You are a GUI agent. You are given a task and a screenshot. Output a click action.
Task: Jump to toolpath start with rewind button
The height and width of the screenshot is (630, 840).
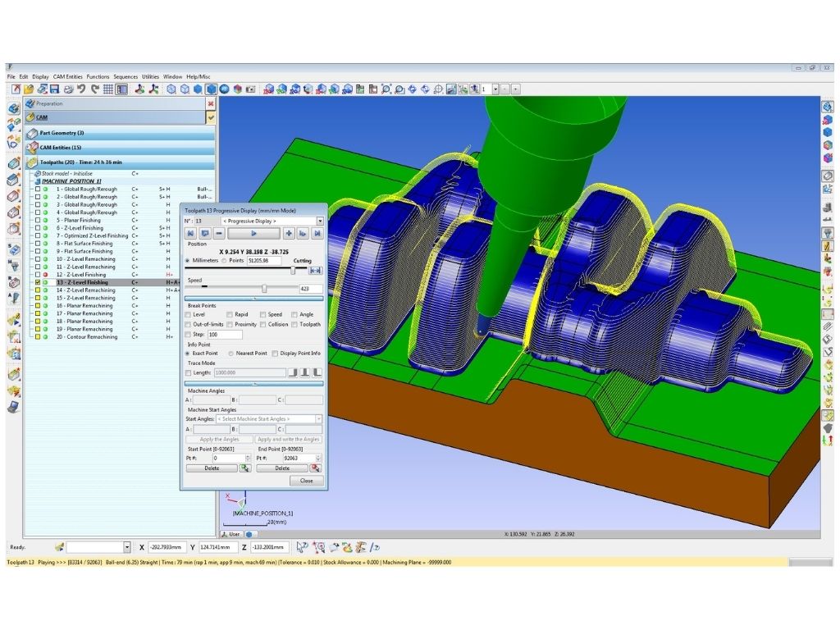[191, 234]
